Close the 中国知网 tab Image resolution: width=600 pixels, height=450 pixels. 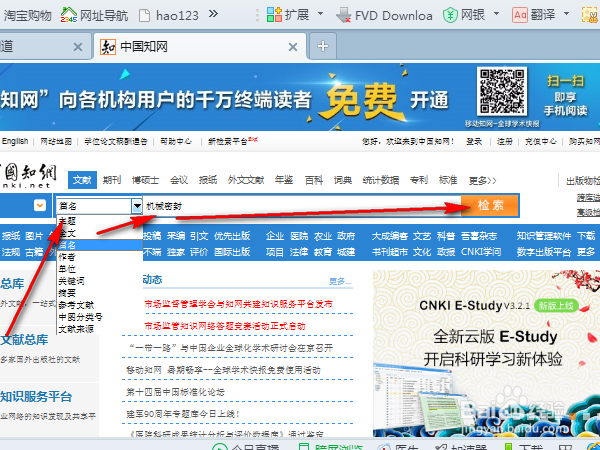tap(293, 47)
